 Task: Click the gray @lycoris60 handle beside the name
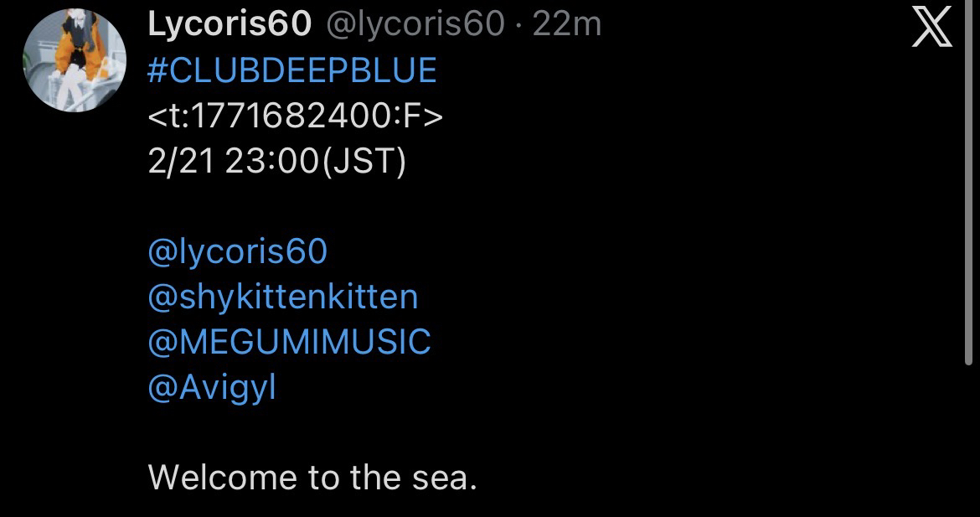tap(414, 26)
